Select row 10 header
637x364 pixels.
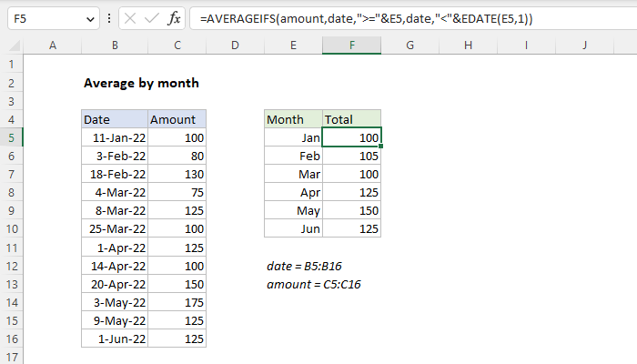point(11,228)
